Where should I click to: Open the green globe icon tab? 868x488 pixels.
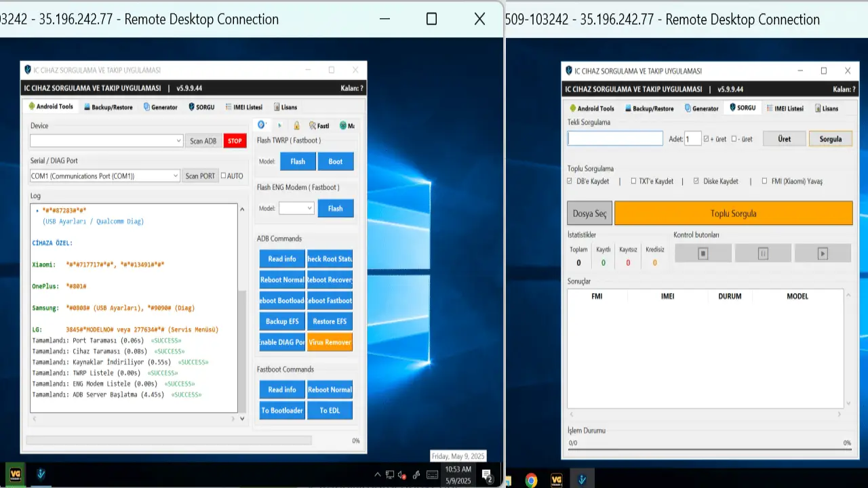click(x=347, y=125)
